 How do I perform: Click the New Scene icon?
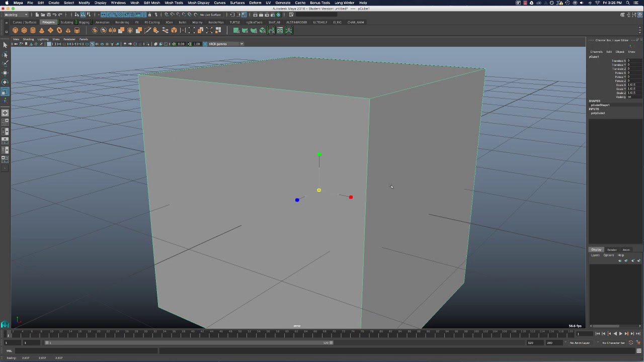tap(37, 15)
